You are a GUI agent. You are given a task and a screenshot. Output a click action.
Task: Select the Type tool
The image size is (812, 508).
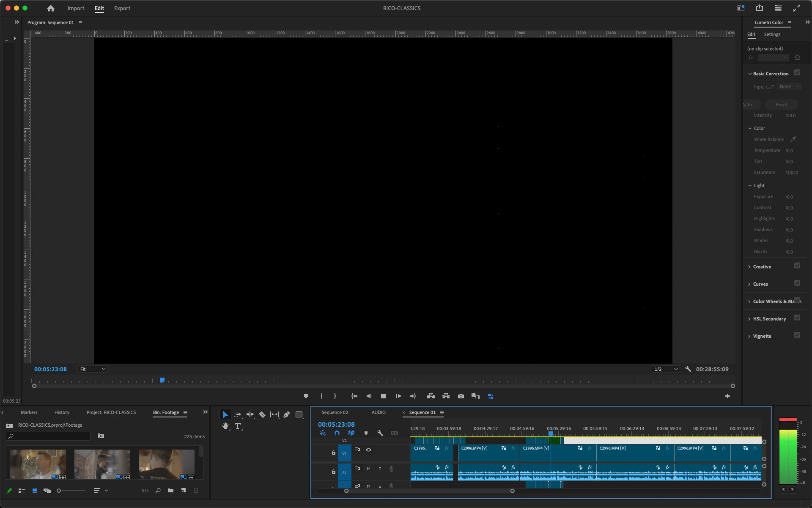point(238,426)
